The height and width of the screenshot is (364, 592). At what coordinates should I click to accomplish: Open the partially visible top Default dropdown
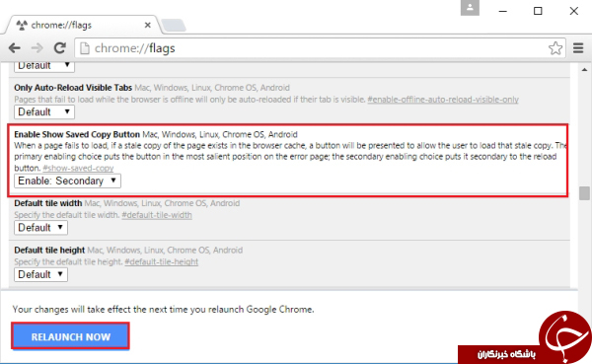tap(44, 66)
